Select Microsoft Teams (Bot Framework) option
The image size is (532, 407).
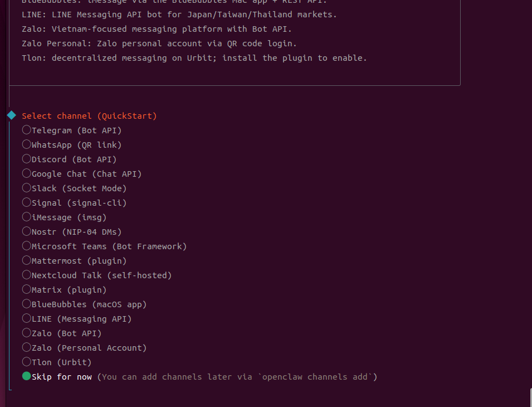27,246
